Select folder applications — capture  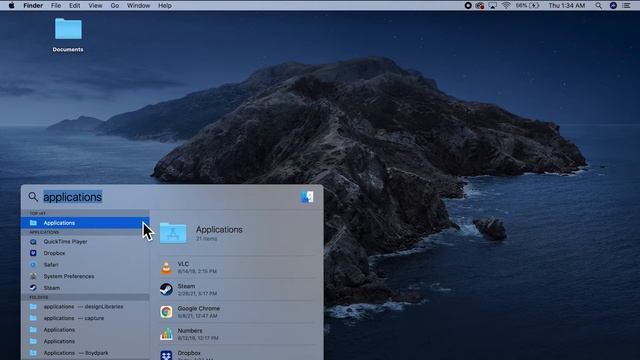coord(85,318)
